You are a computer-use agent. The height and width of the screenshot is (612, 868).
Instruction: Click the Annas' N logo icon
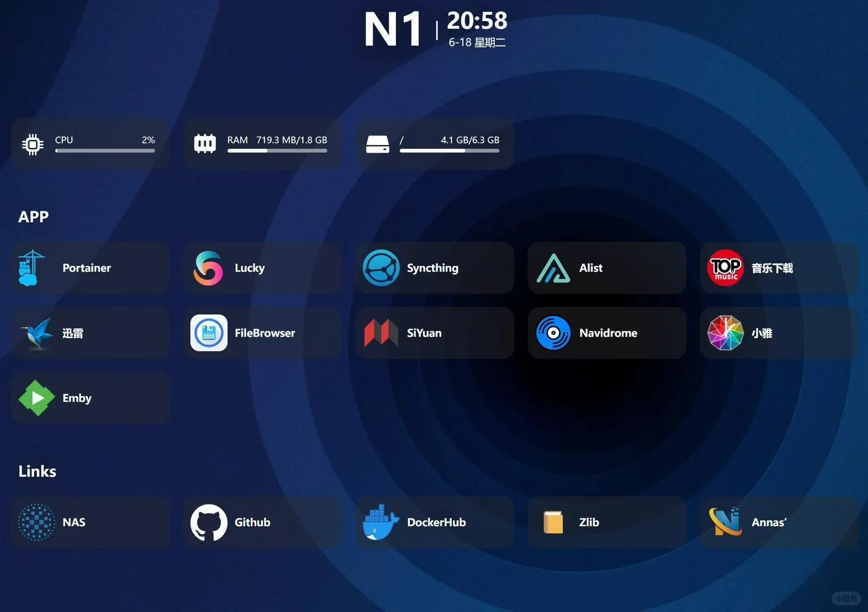click(725, 522)
